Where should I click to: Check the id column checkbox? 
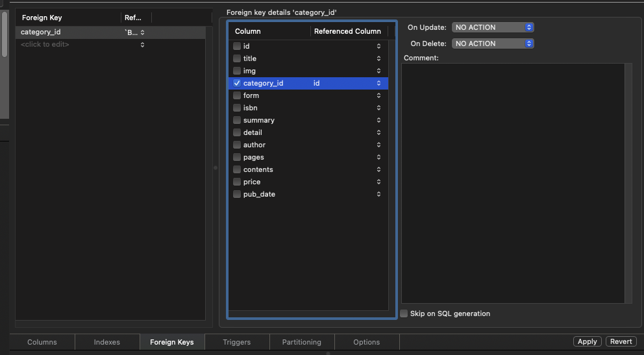(x=236, y=46)
